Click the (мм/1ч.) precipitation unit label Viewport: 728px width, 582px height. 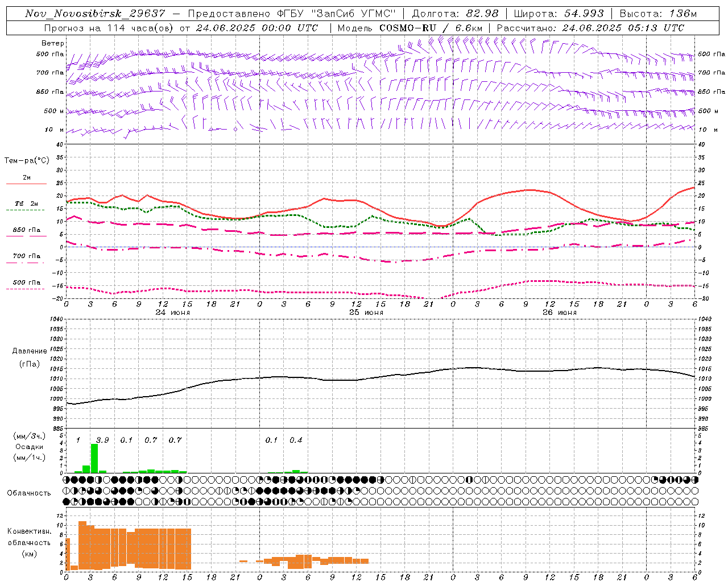click(x=30, y=458)
